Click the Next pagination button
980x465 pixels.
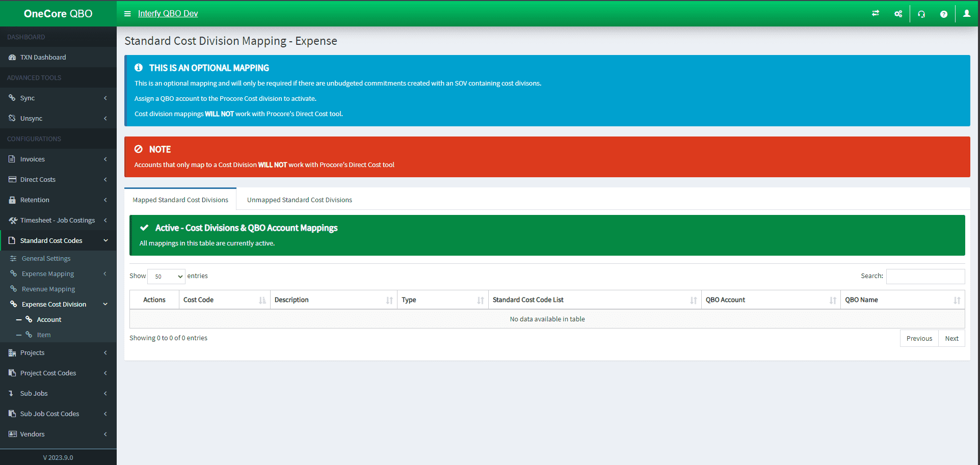[x=951, y=339]
